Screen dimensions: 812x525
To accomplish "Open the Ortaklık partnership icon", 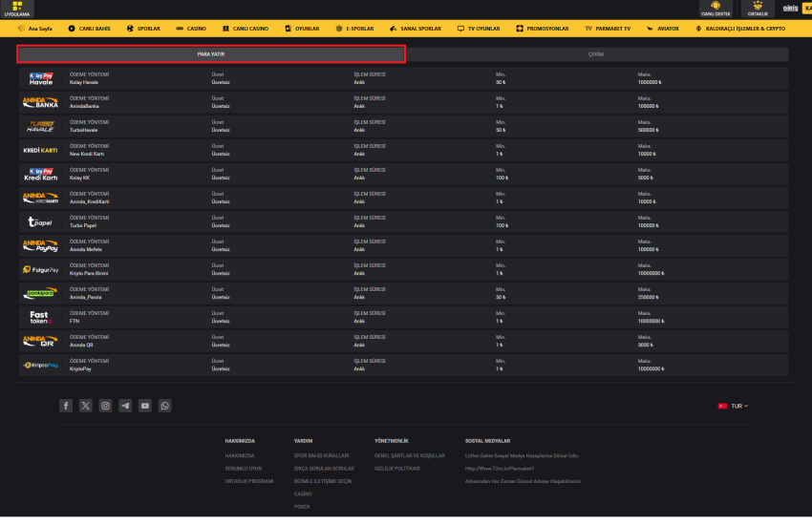I will 758,9.
